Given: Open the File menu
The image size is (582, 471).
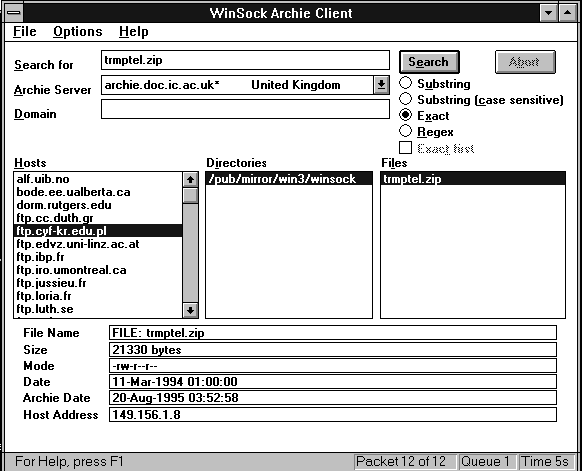Looking at the screenshot, I should click(24, 32).
